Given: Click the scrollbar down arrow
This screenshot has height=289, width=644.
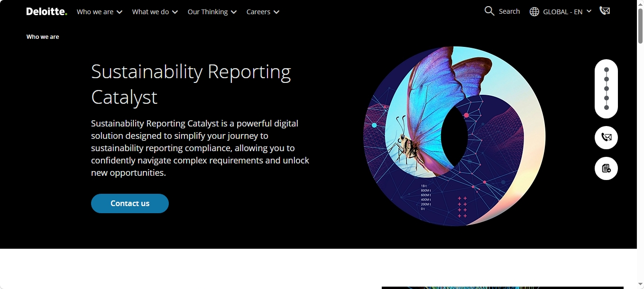Looking at the screenshot, I should [640, 284].
